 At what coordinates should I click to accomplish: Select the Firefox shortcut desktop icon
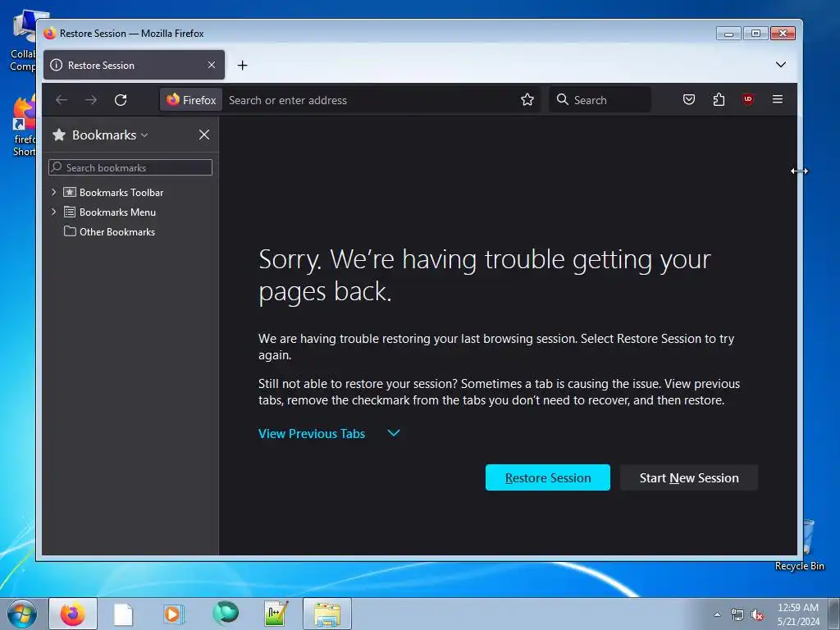click(24, 126)
